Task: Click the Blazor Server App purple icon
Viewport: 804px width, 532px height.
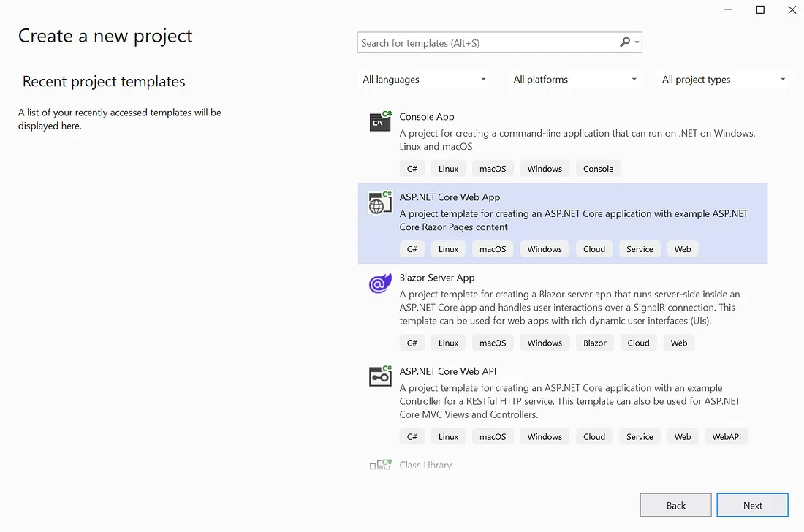Action: (x=380, y=284)
